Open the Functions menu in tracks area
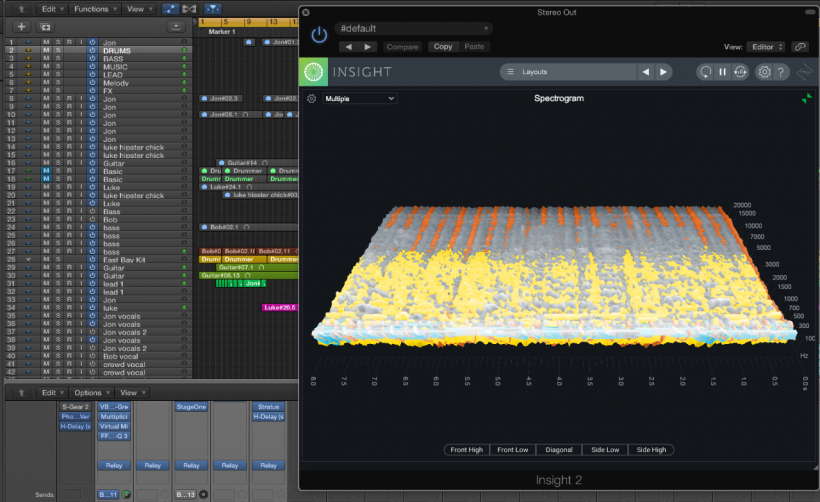The width and height of the screenshot is (820, 502). click(93, 8)
